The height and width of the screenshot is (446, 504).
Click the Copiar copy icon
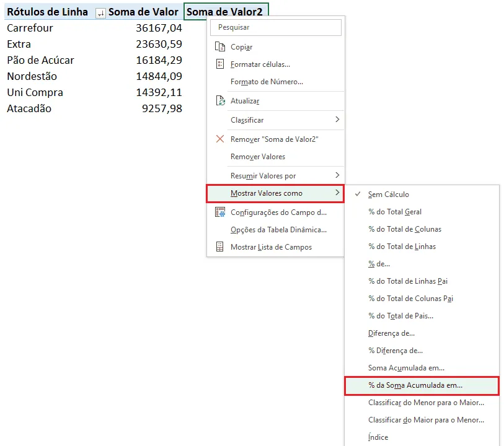[x=220, y=47]
